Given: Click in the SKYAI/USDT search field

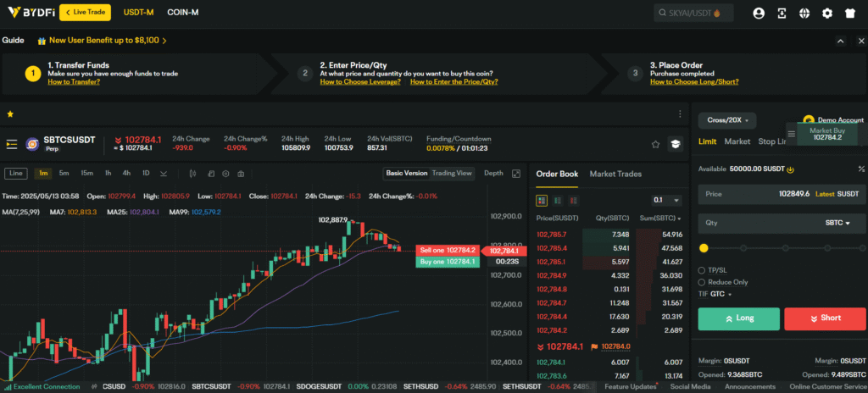Looking at the screenshot, I should click(693, 13).
